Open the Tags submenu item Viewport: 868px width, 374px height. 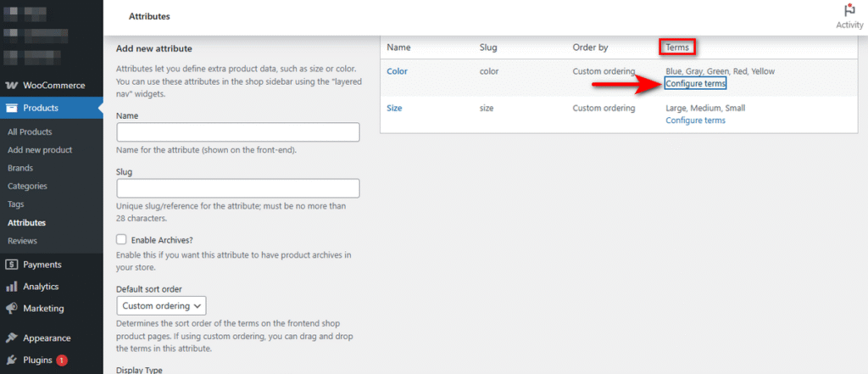pos(16,204)
